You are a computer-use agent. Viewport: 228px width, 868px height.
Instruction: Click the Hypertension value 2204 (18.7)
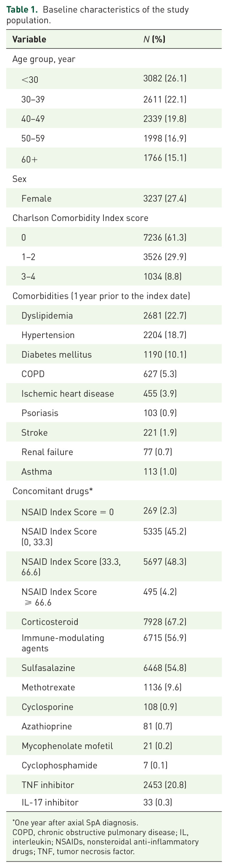coord(165,335)
